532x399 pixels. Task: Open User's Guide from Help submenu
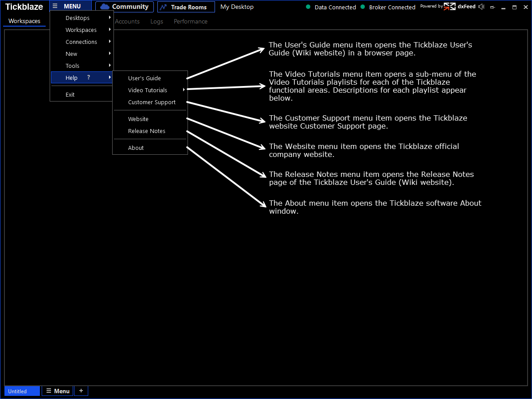tap(150, 78)
